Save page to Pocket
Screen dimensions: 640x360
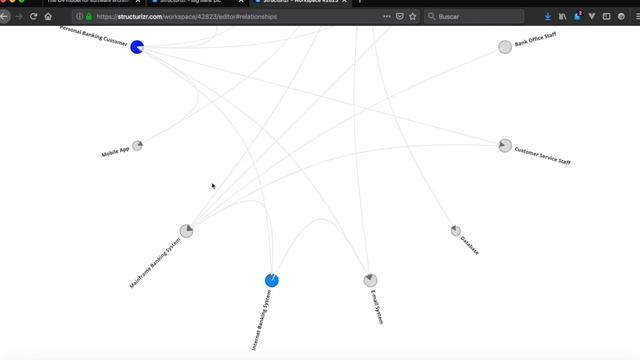click(x=400, y=17)
